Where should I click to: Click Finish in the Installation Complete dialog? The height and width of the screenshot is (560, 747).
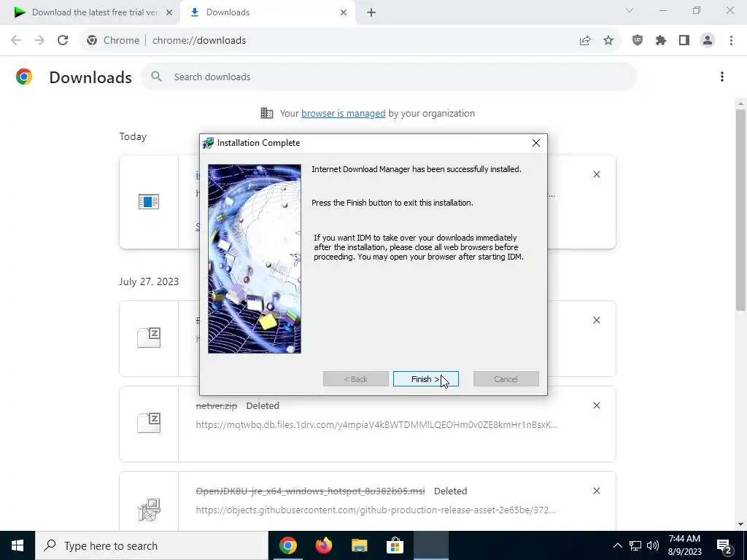tap(425, 379)
